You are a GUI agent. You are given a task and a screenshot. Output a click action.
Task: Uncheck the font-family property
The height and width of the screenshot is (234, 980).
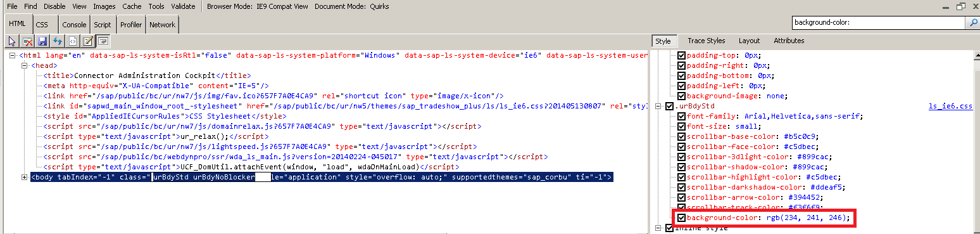[x=681, y=117]
